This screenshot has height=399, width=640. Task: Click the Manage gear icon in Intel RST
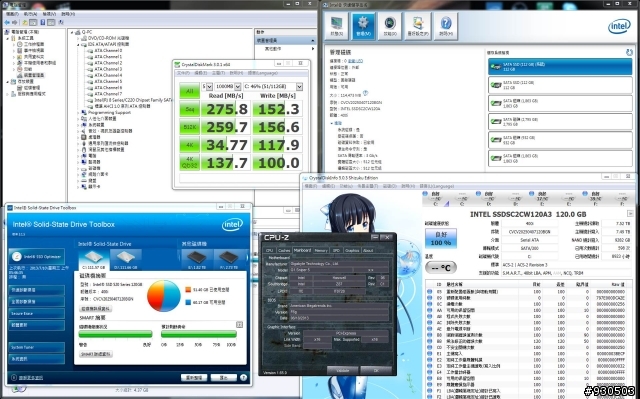coord(363,26)
